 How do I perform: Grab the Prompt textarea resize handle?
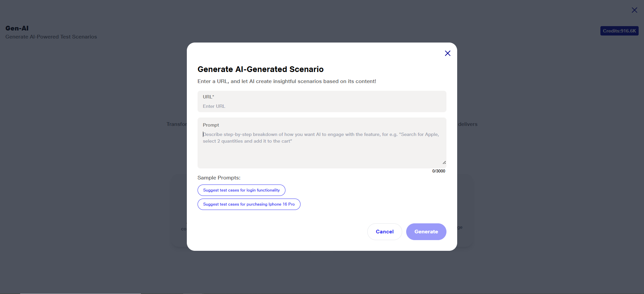pyautogui.click(x=444, y=162)
